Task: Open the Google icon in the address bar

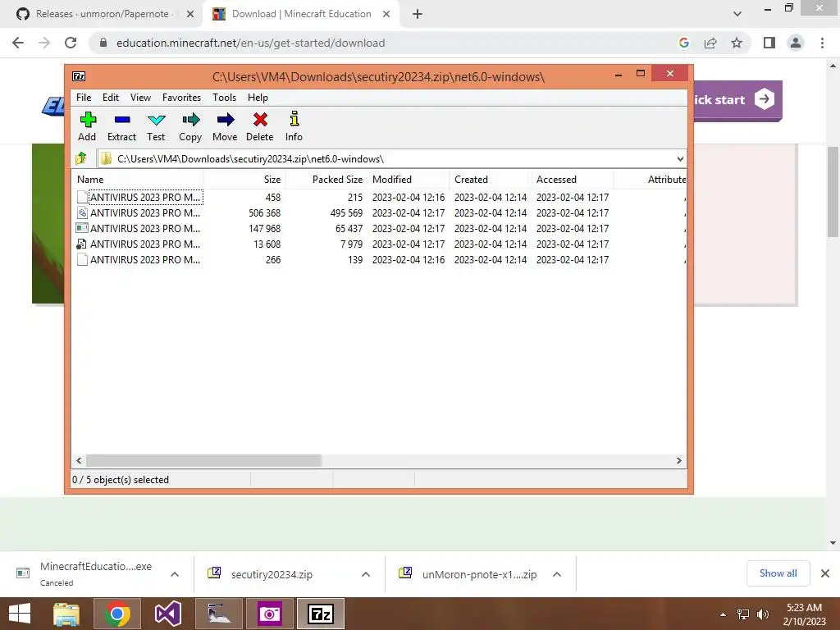Action: [683, 43]
